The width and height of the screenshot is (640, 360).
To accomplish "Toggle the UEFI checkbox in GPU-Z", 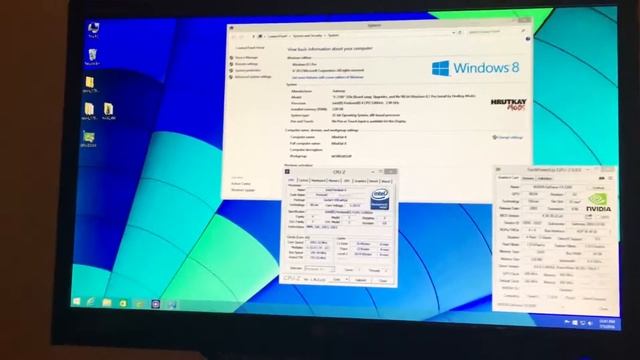I will (x=600, y=217).
